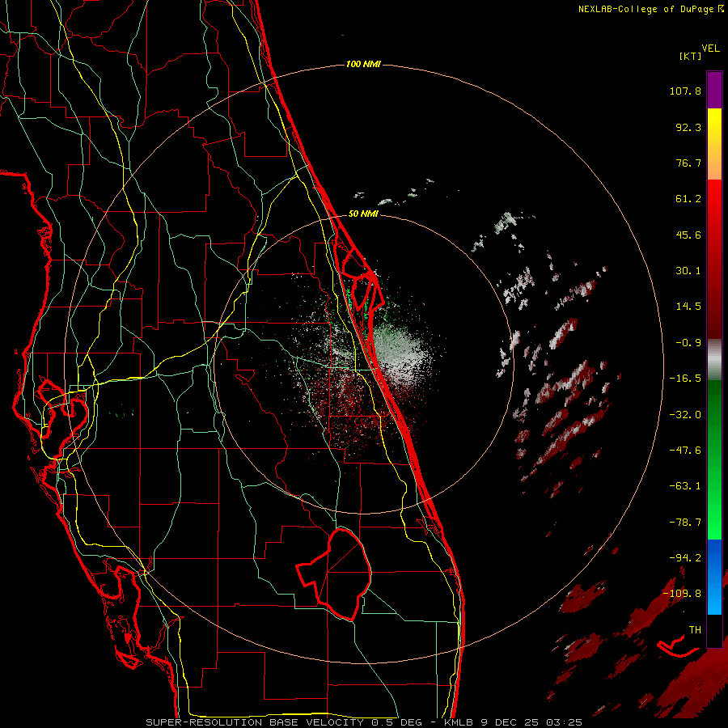The width and height of the screenshot is (728, 728).
Task: Pick the purple segment of the color bar
Action: click(x=714, y=90)
